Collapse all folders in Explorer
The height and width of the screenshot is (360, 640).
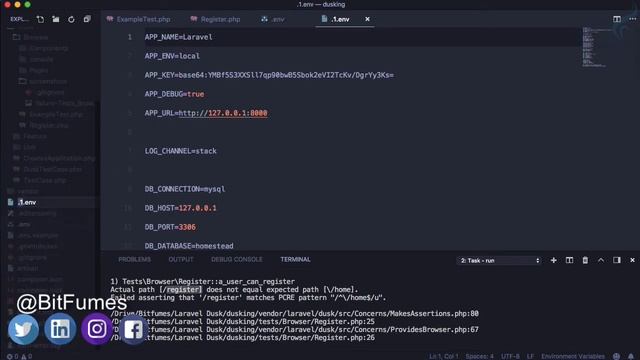click(x=87, y=19)
